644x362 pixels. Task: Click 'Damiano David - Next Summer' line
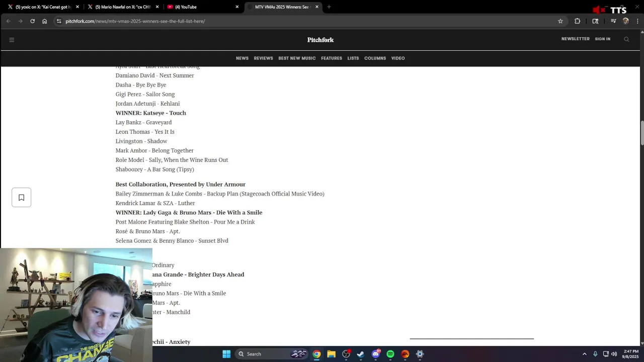click(154, 75)
